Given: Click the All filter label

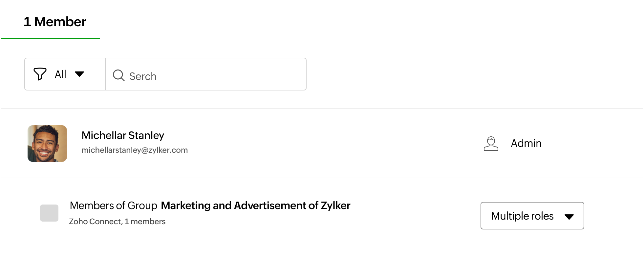Looking at the screenshot, I should 60,74.
